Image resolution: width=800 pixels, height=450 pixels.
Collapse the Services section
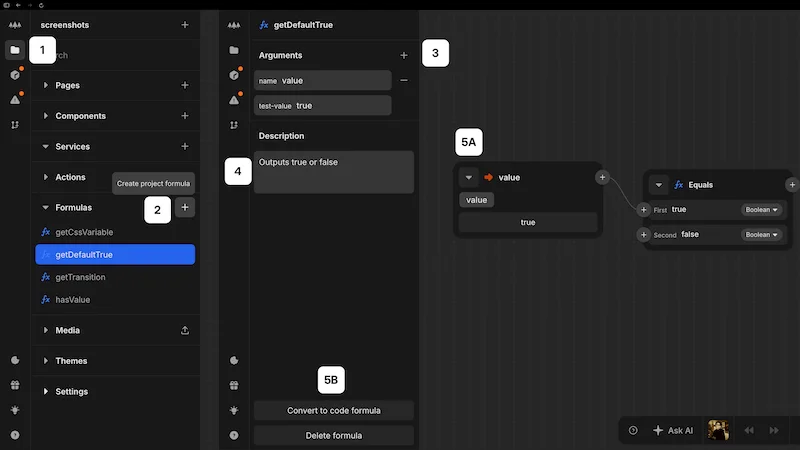click(x=45, y=146)
